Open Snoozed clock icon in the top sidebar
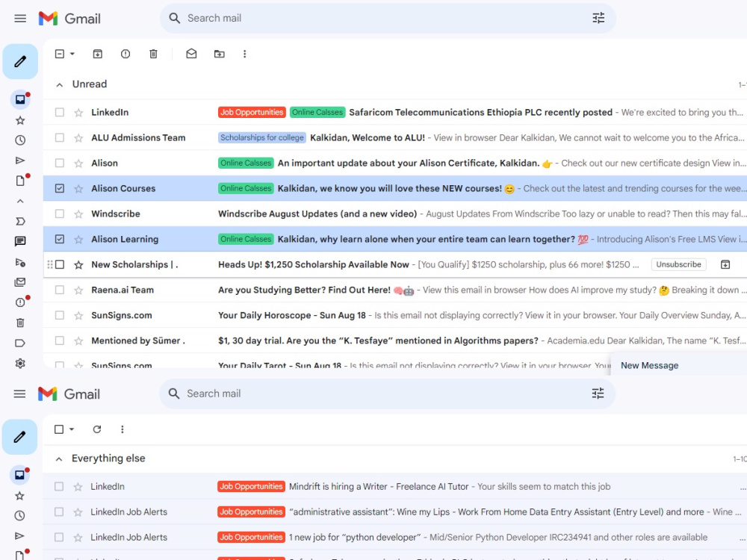747x560 pixels. [x=20, y=140]
